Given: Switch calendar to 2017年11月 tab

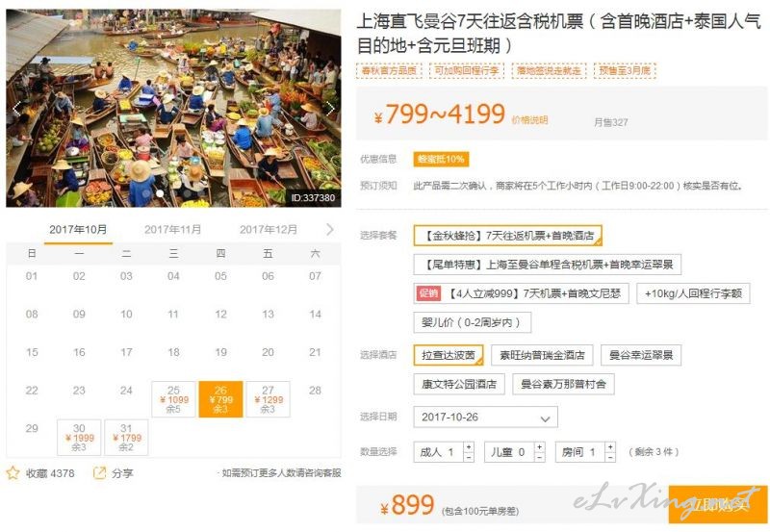Looking at the screenshot, I should [x=173, y=230].
